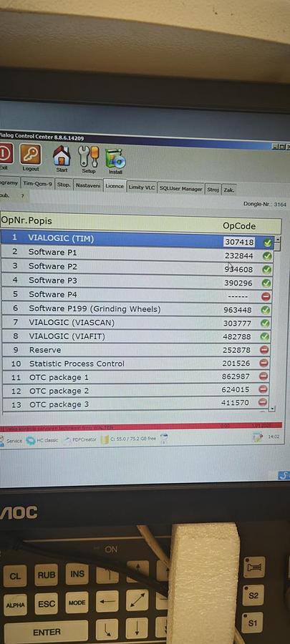The width and height of the screenshot is (290, 644).
Task: Click the list scroll down arrow
Action: click(272, 409)
